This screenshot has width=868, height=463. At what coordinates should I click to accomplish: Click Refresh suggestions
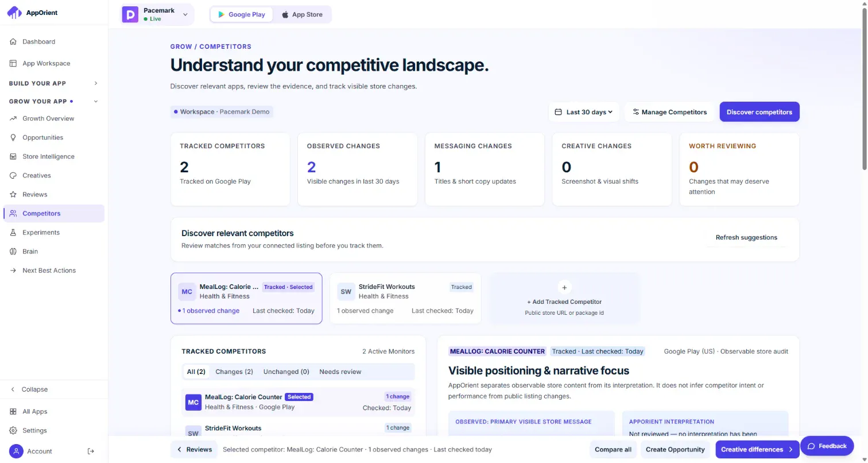(x=746, y=237)
